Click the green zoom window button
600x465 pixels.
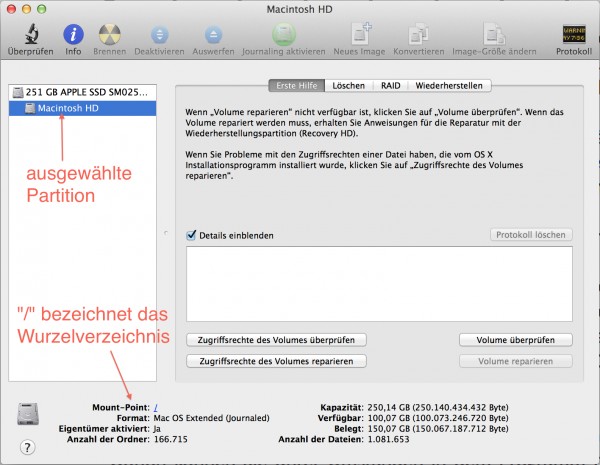(41, 8)
